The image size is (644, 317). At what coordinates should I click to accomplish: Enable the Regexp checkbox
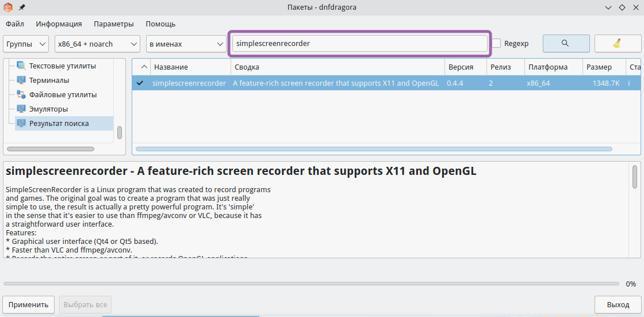click(497, 43)
